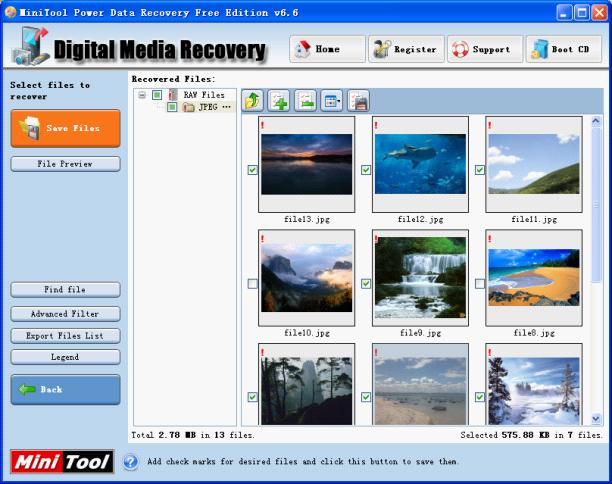Click the blue help question mark icon
Screen dimensions: 612x484
pyautogui.click(x=130, y=462)
